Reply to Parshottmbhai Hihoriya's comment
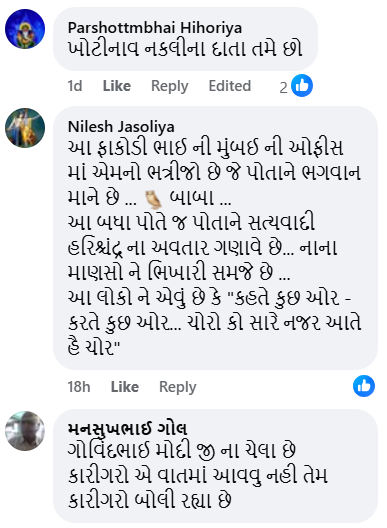The image size is (387, 528). tap(169, 86)
